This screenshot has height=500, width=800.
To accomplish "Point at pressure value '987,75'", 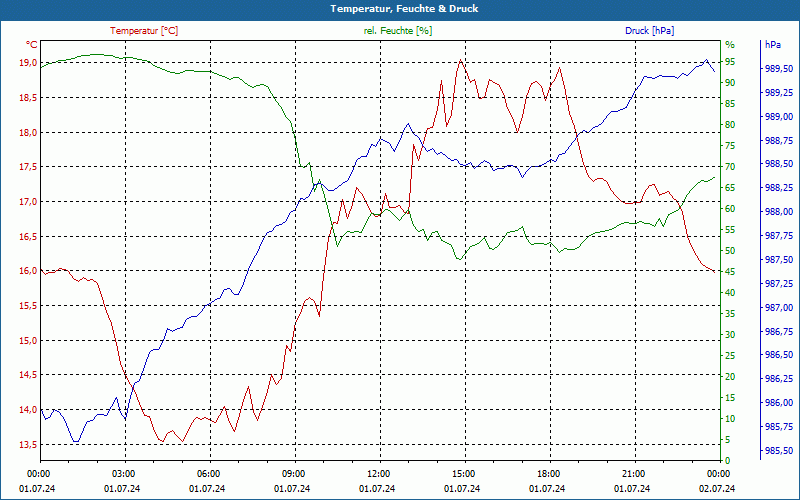I will pyautogui.click(x=780, y=236).
